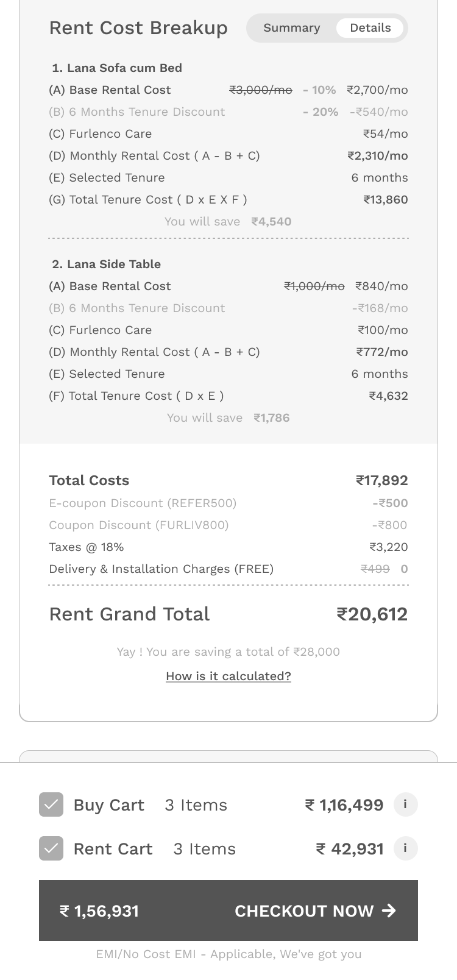Click the Lana Side Table heading
Screen dimensions: 457x980
107,264
